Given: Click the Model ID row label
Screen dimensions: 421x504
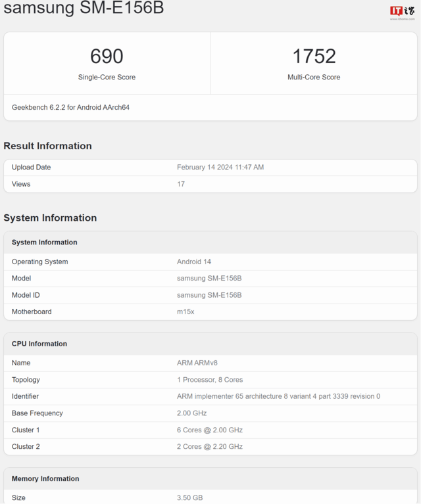Looking at the screenshot, I should (26, 295).
